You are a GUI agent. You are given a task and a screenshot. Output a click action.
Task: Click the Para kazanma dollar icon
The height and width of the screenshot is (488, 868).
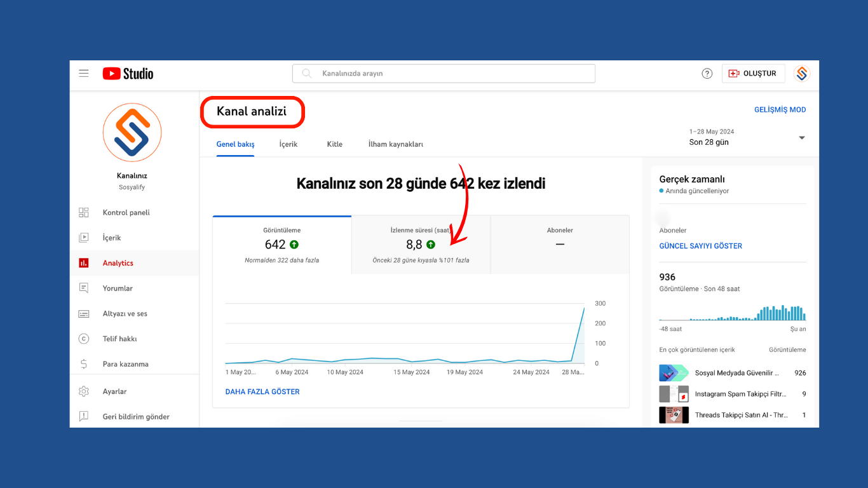pos(84,364)
